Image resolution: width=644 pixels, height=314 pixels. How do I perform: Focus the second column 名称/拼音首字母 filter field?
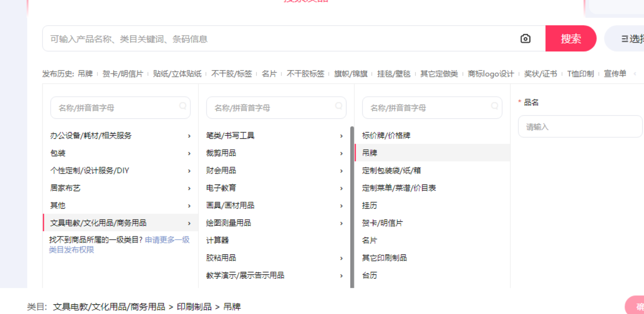point(276,108)
